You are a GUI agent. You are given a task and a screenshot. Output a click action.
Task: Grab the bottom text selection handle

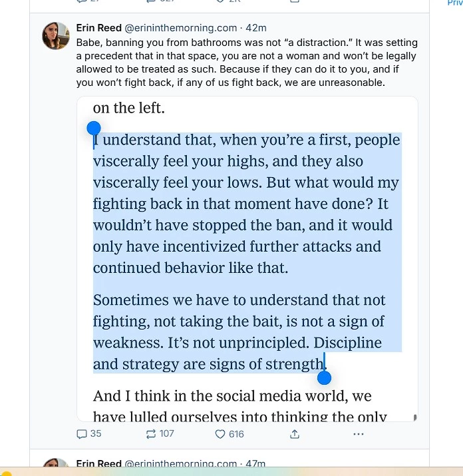tap(325, 378)
